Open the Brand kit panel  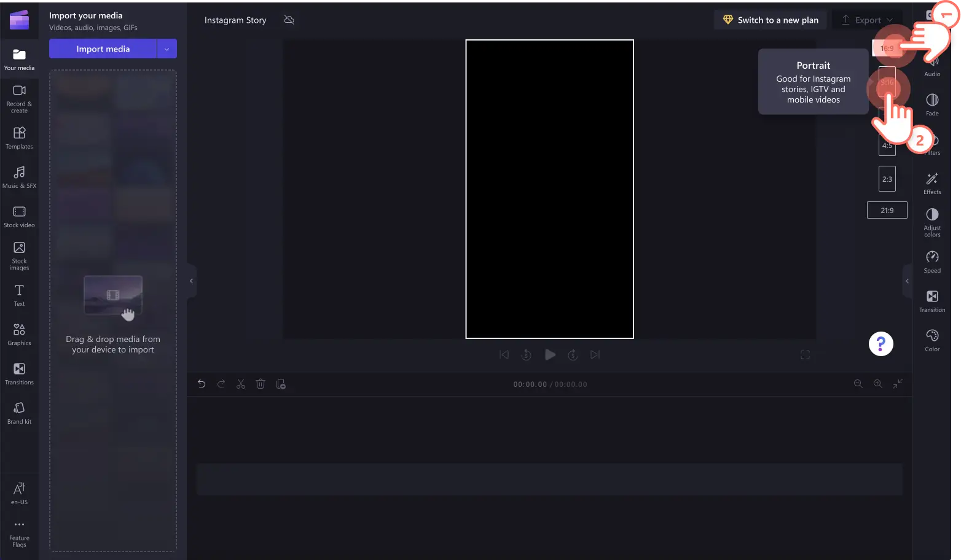(20, 413)
